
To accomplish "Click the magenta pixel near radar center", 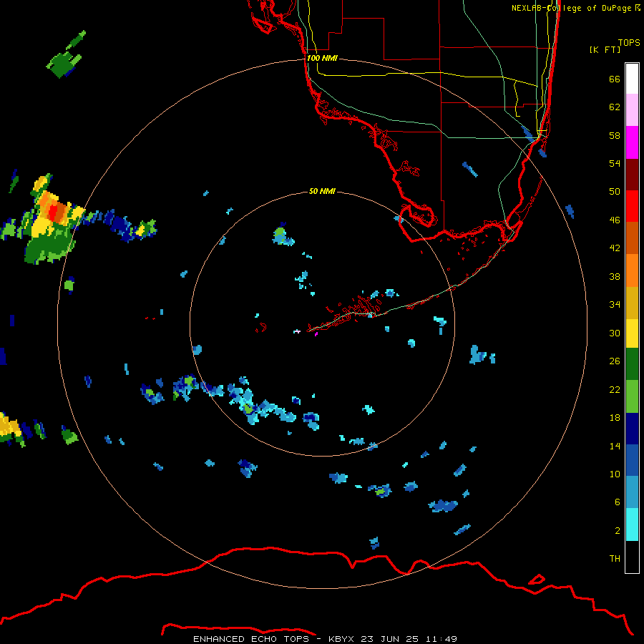I will pyautogui.click(x=316, y=334).
